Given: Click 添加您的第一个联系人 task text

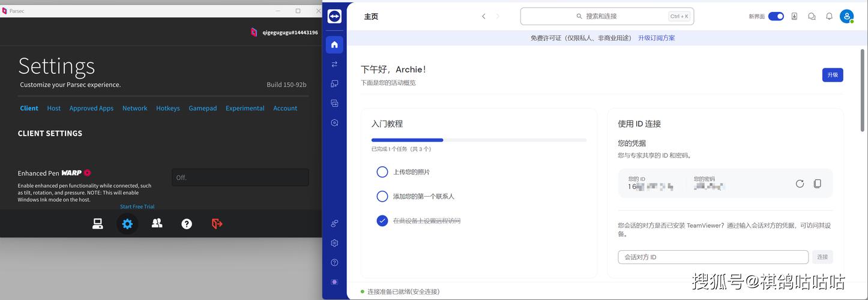Looking at the screenshot, I should [x=424, y=196].
